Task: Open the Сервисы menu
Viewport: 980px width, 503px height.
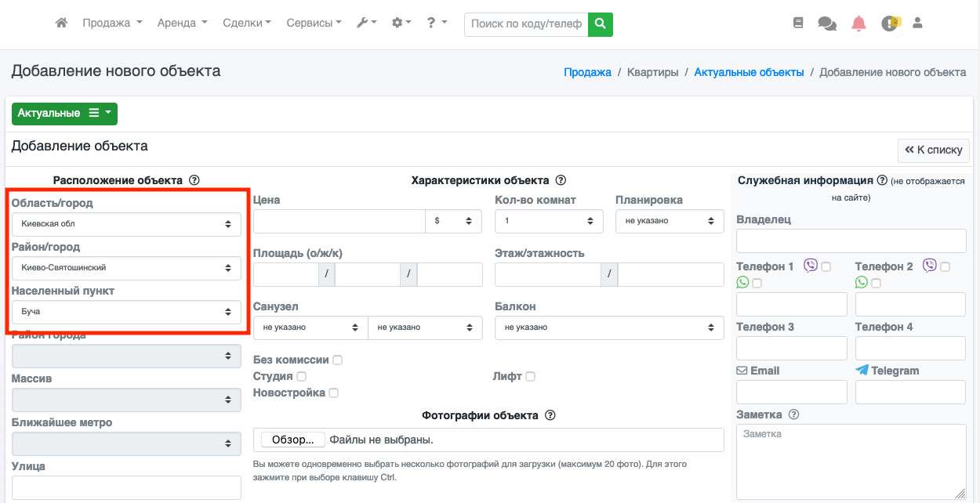Action: click(x=314, y=24)
